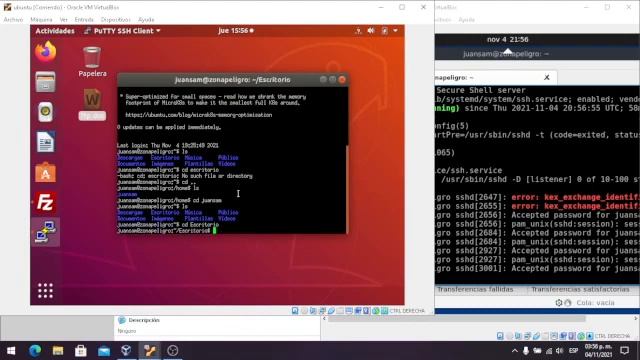This screenshot has height=360, width=640.
Task: Open the Ayuda menu of ubuntu VM window
Action: [x=146, y=20]
